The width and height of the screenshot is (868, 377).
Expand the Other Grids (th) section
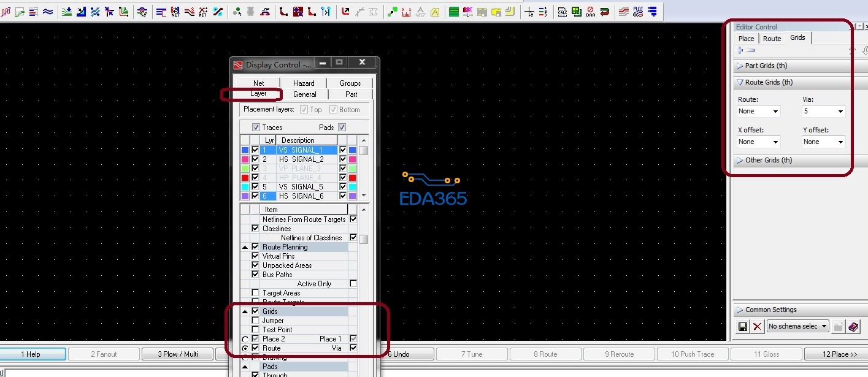click(x=740, y=160)
